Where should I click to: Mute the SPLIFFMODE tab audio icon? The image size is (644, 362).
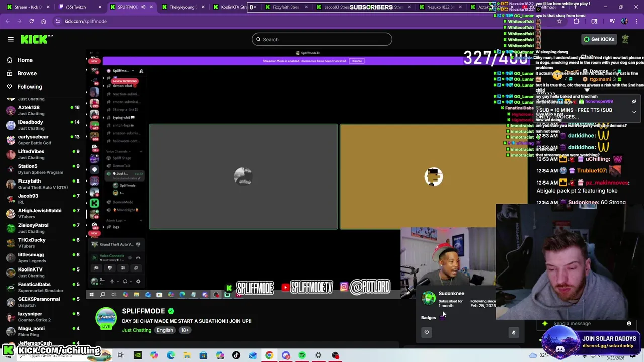pyautogui.click(x=143, y=7)
